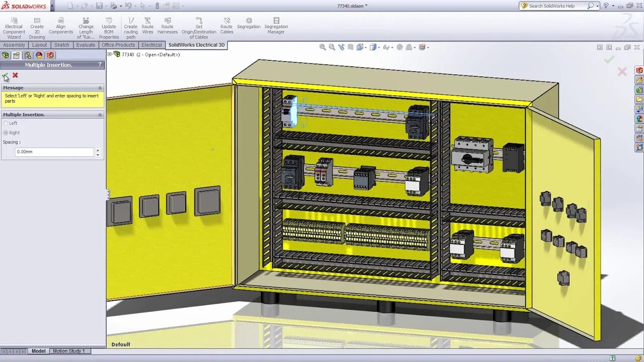Click the SolidWorks logo menu arrow
Image resolution: width=644 pixels, height=362 pixels.
coord(52,6)
